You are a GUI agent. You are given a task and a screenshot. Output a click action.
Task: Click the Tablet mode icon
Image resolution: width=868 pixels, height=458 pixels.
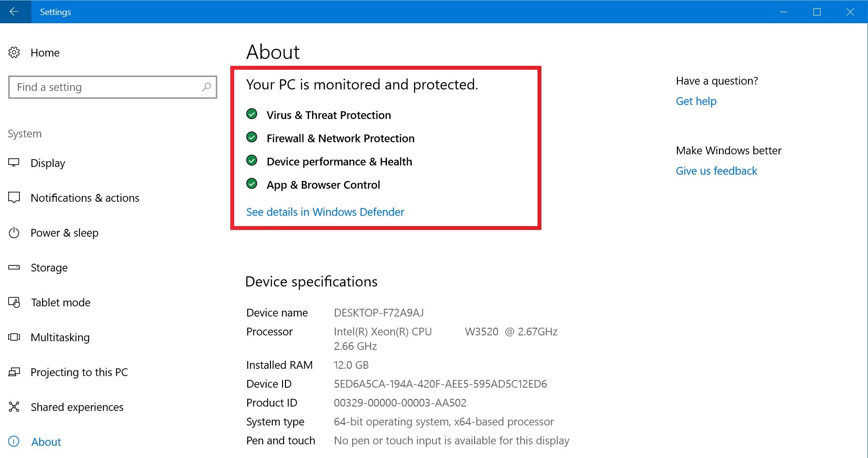[14, 303]
